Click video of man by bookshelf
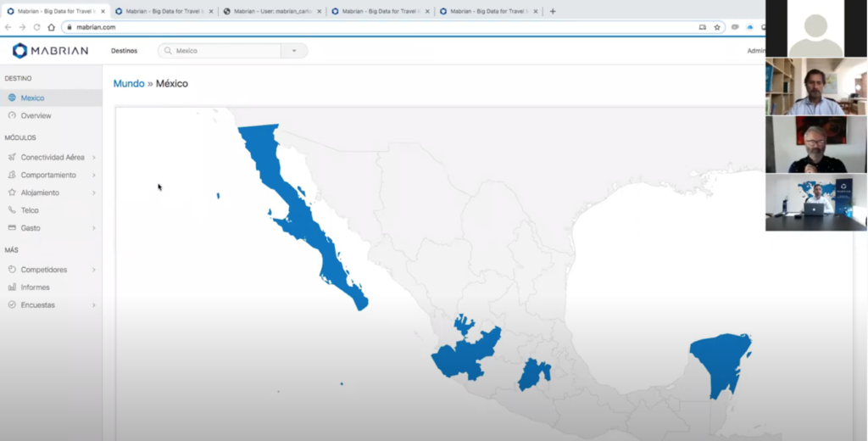 [x=816, y=87]
